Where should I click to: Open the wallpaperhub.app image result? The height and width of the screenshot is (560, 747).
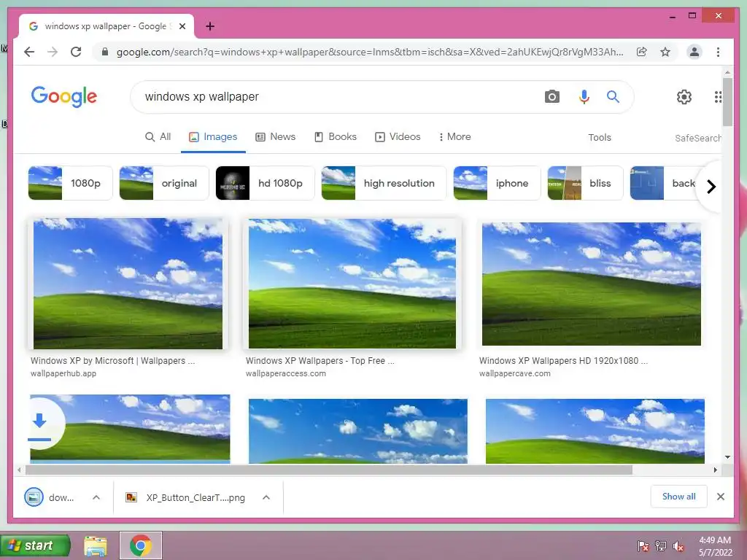(128, 284)
